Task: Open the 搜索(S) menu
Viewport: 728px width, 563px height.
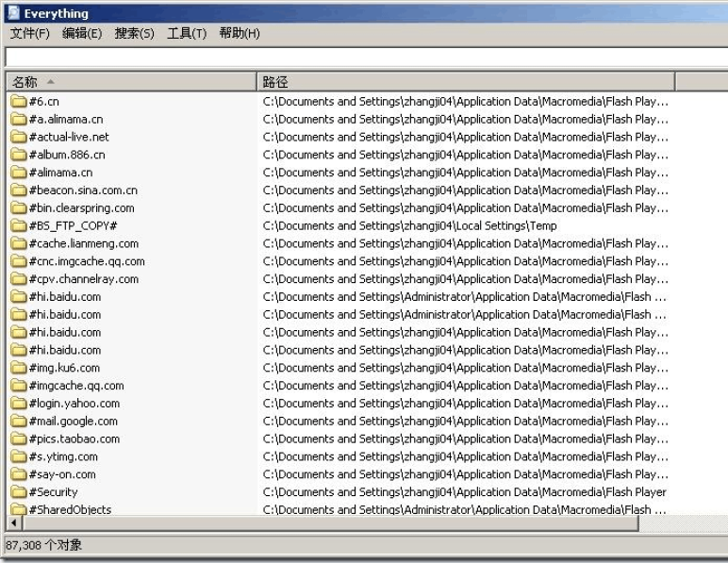Action: click(x=134, y=33)
